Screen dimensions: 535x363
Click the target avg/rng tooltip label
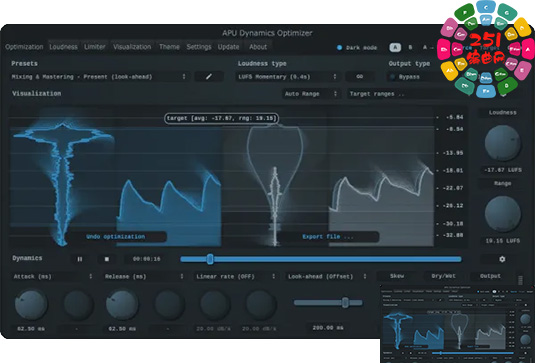pyautogui.click(x=221, y=118)
